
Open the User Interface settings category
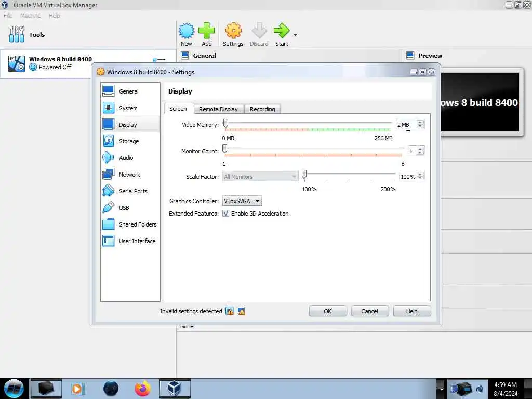point(130,241)
